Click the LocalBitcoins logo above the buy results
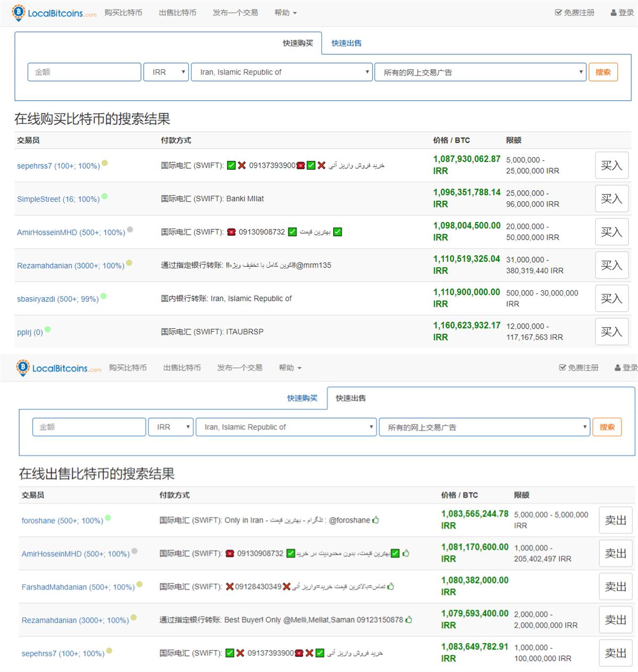The width and height of the screenshot is (638, 672). click(x=54, y=13)
